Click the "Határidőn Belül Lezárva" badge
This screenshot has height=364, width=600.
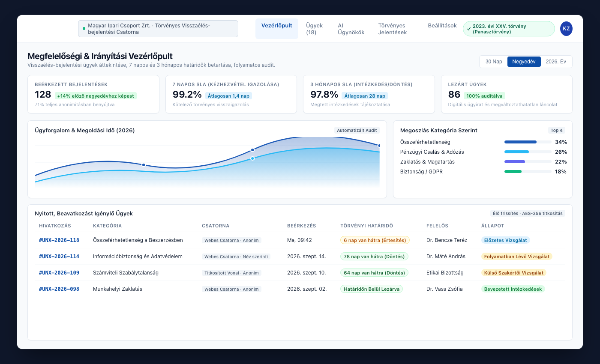coord(372,289)
